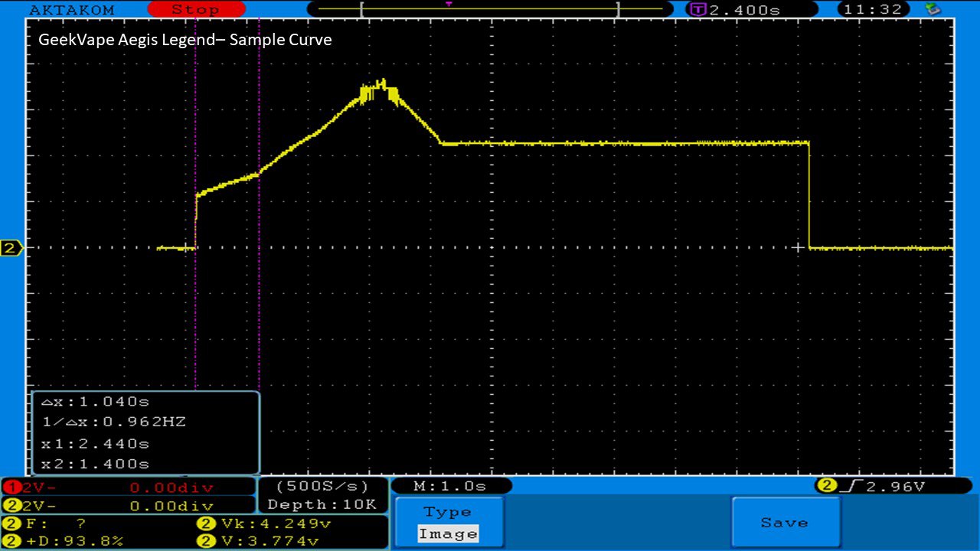Click the cursor measurement readout box
The image size is (980, 551).
pos(145,432)
